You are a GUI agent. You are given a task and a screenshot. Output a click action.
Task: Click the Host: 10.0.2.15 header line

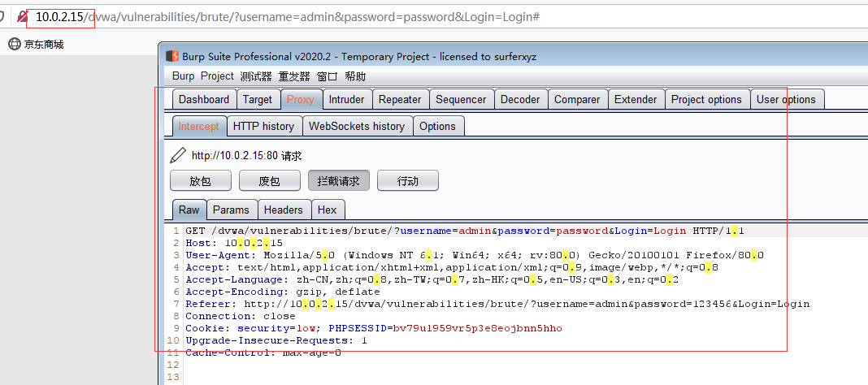pos(234,243)
